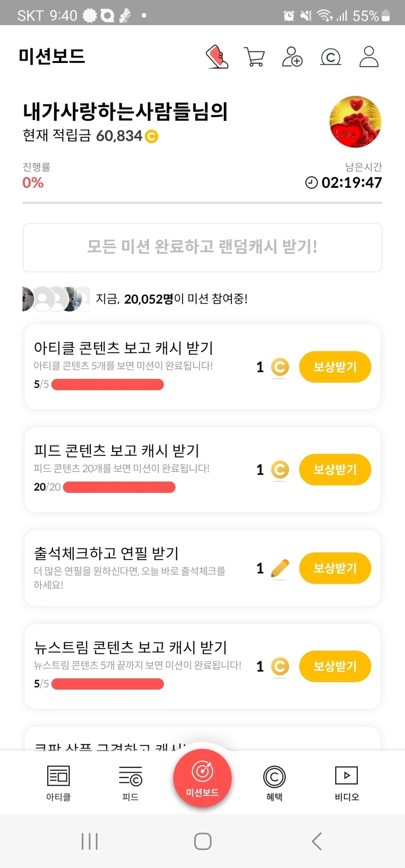The width and height of the screenshot is (405, 868).
Task: Select the red 미션보드 center button
Action: 202,778
